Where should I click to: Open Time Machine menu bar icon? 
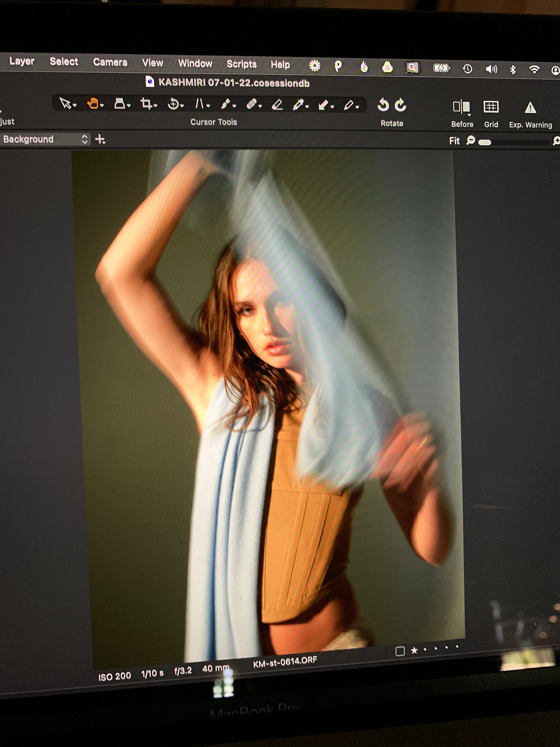pyautogui.click(x=467, y=69)
